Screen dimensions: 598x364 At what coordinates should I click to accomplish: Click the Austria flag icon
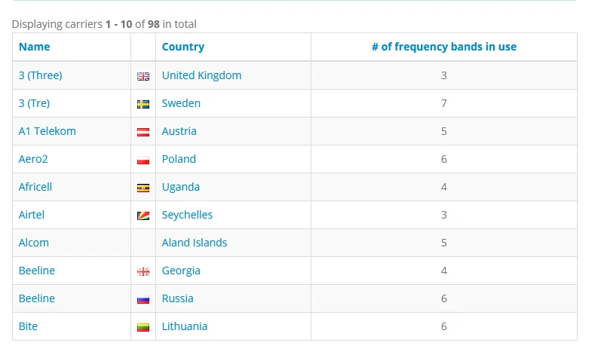(143, 132)
